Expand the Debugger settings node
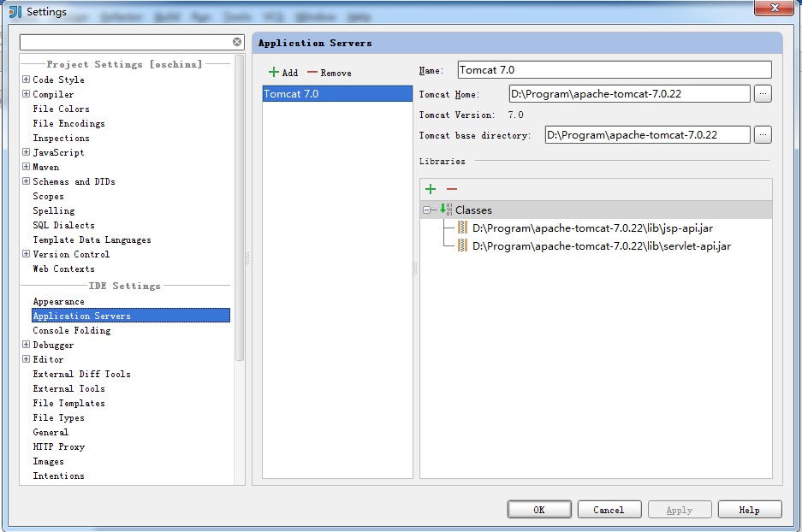802x532 pixels. click(26, 345)
